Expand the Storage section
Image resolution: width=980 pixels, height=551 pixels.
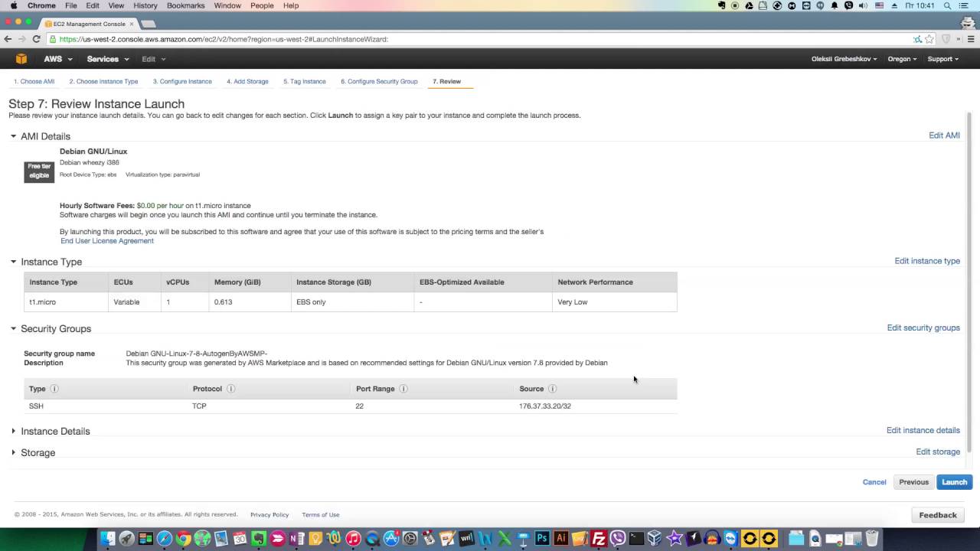tap(13, 452)
